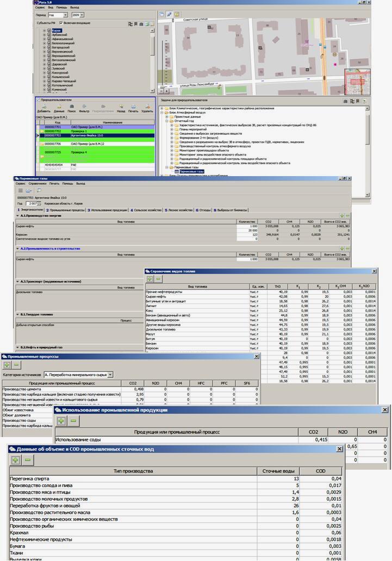Viewport: 392px width, 561px height.
Task: Tick the checkbox beside Арбажский
Action: coord(48,35)
